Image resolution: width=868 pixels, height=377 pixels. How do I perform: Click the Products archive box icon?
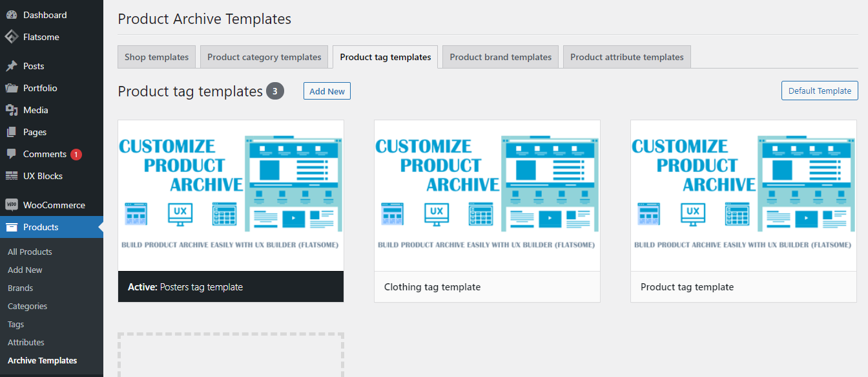tap(12, 227)
